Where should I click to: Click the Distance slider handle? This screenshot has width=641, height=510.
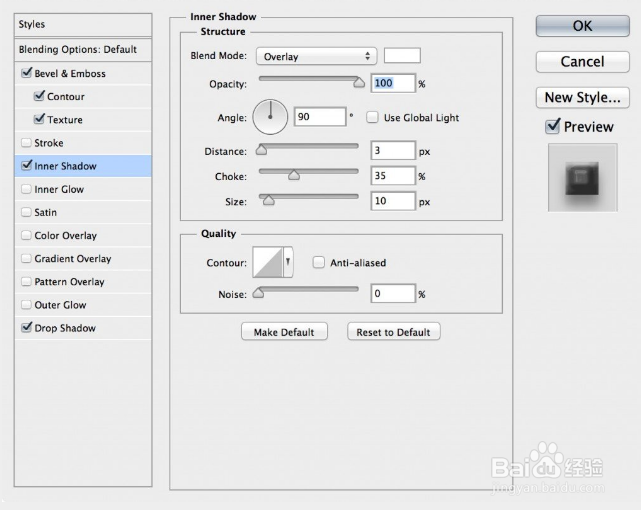pyautogui.click(x=261, y=150)
